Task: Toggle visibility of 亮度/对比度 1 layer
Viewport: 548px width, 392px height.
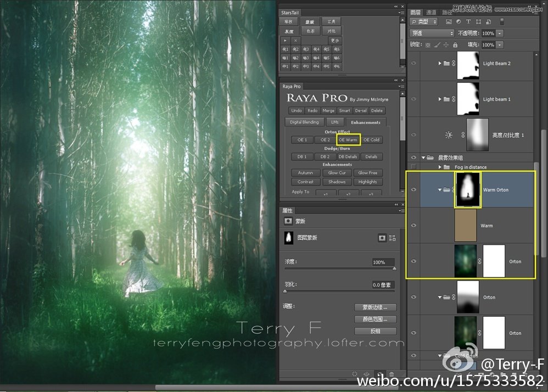Action: (x=414, y=135)
